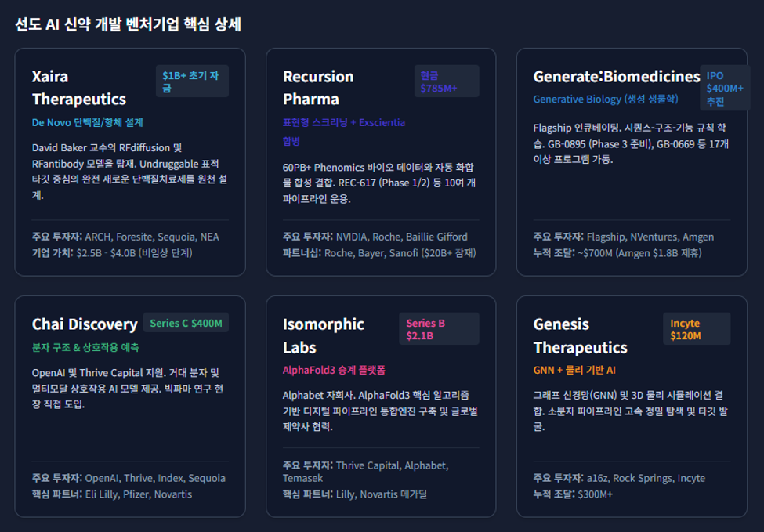
Task: Select the Genesis Therapeutics heading
Action: (x=581, y=335)
